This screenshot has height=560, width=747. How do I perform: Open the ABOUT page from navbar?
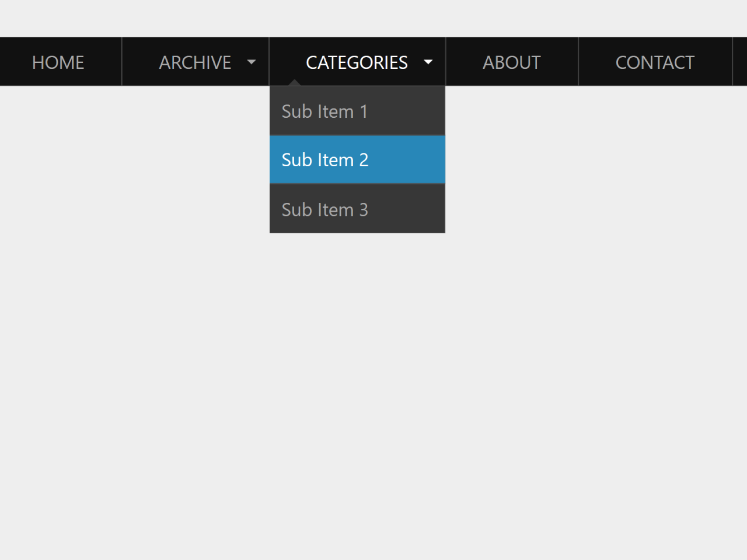pos(512,62)
